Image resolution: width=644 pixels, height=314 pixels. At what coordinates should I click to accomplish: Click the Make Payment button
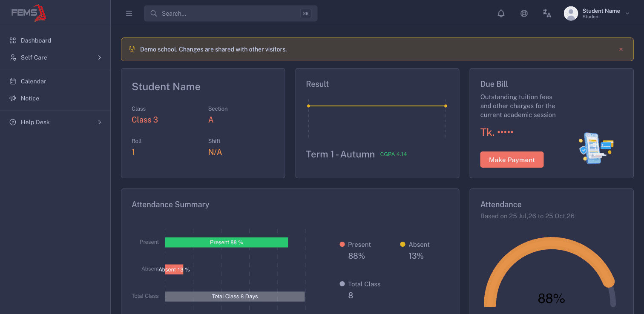click(x=512, y=160)
